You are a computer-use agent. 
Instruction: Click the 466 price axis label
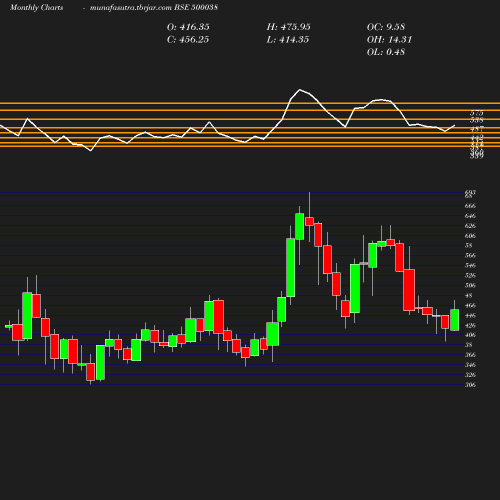(x=470, y=306)
